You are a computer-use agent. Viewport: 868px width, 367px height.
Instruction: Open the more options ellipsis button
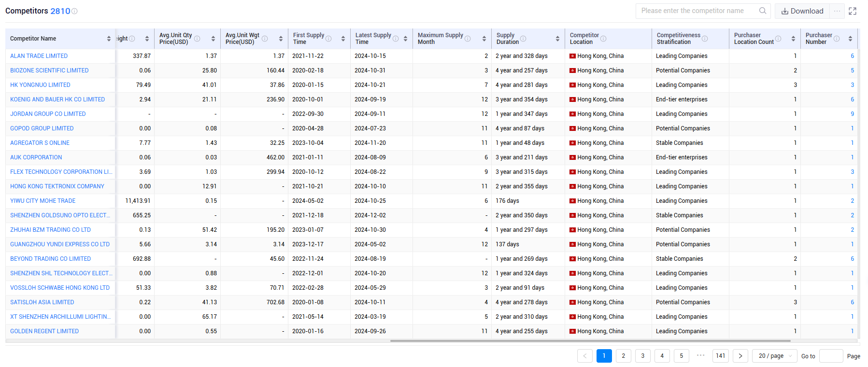(837, 11)
